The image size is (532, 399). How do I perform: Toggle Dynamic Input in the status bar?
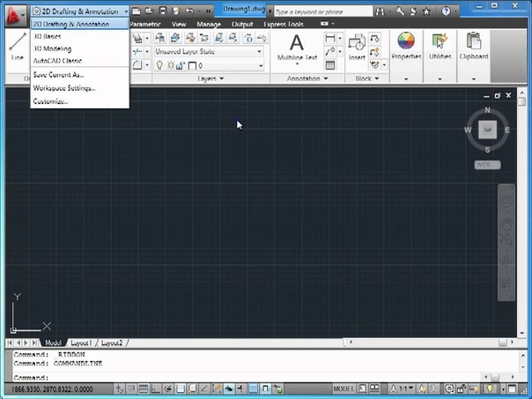click(x=229, y=388)
